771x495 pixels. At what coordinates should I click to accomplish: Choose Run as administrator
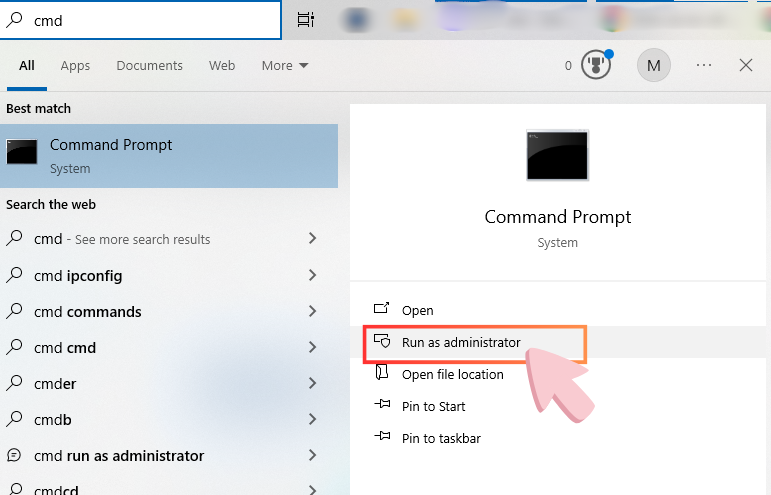coord(461,342)
